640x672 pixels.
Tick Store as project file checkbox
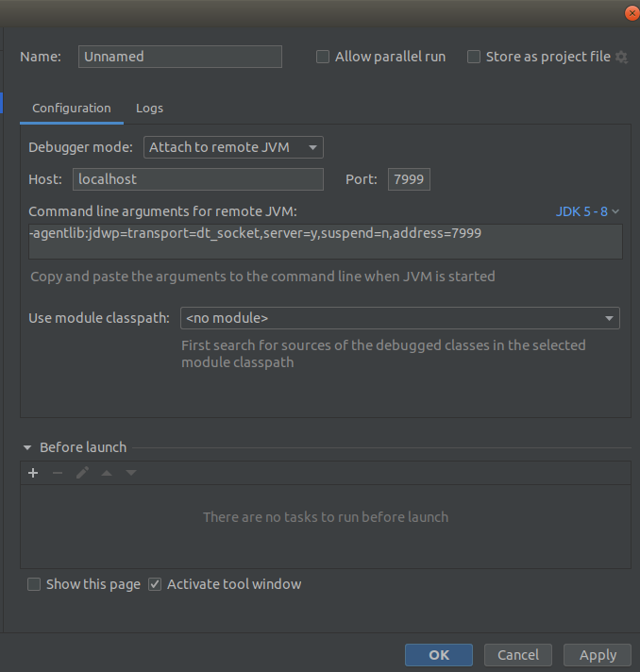(x=474, y=57)
